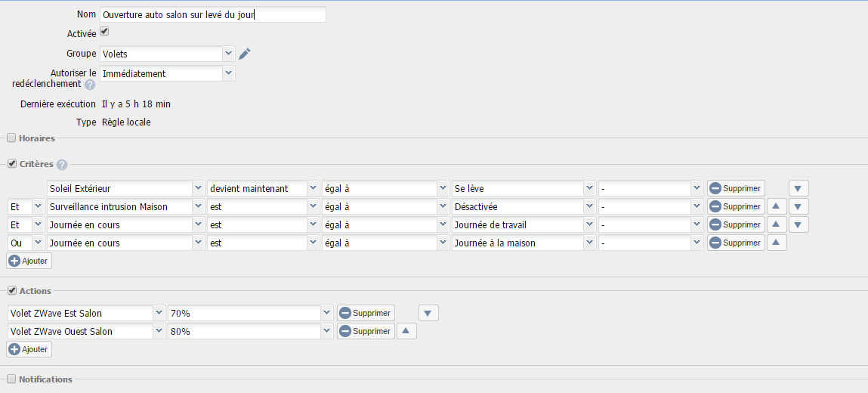Click into the Nom text field
The width and height of the screenshot is (868, 393).
point(213,14)
